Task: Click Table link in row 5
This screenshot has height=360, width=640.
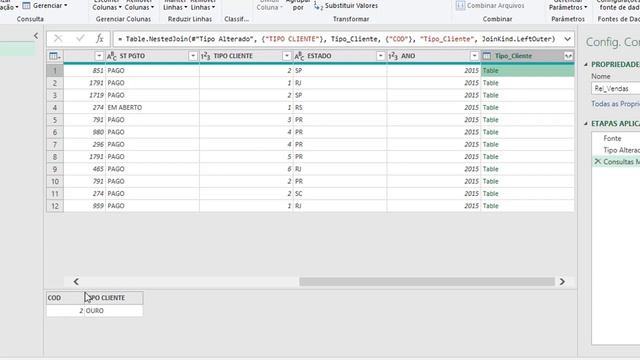Action: click(x=490, y=120)
